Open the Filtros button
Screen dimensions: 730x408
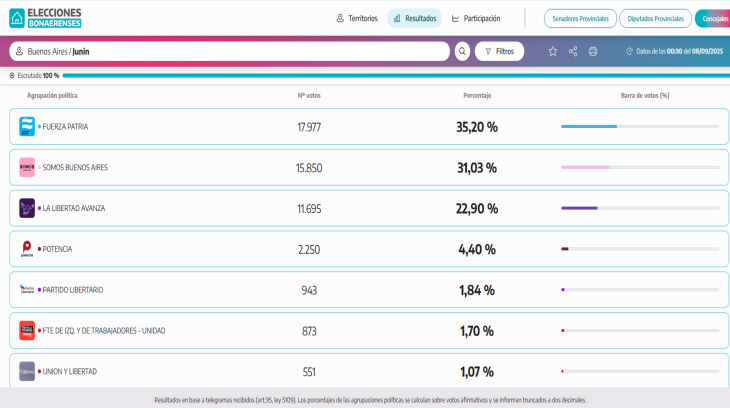[500, 51]
